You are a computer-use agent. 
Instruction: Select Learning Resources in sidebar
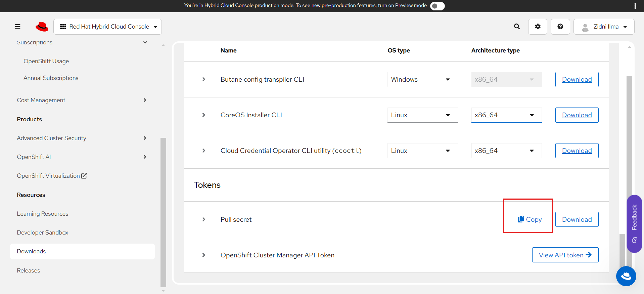point(43,214)
